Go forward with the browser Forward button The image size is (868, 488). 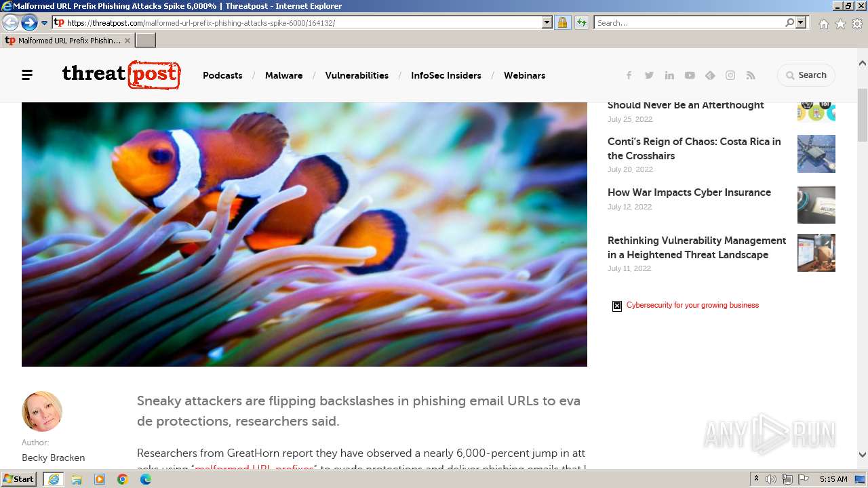(29, 22)
